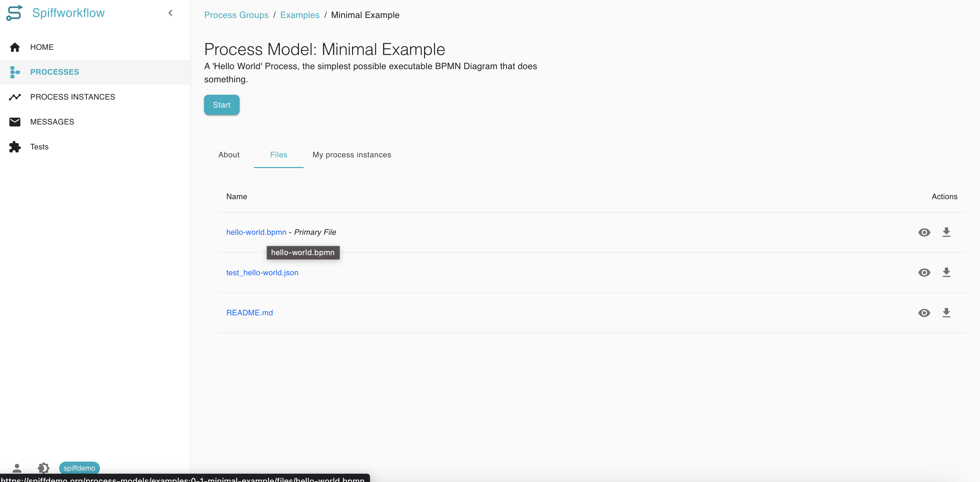
Task: Open the HOME house icon
Action: (15, 47)
